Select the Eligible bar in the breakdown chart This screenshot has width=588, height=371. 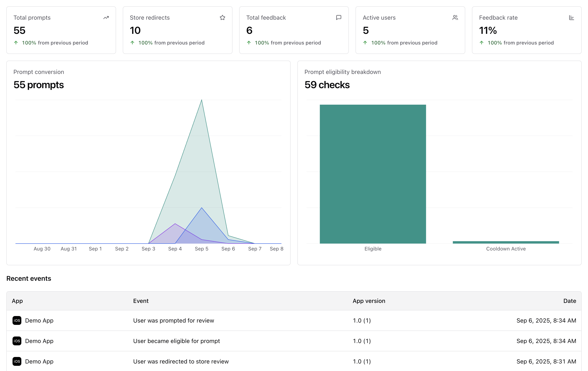click(373, 173)
